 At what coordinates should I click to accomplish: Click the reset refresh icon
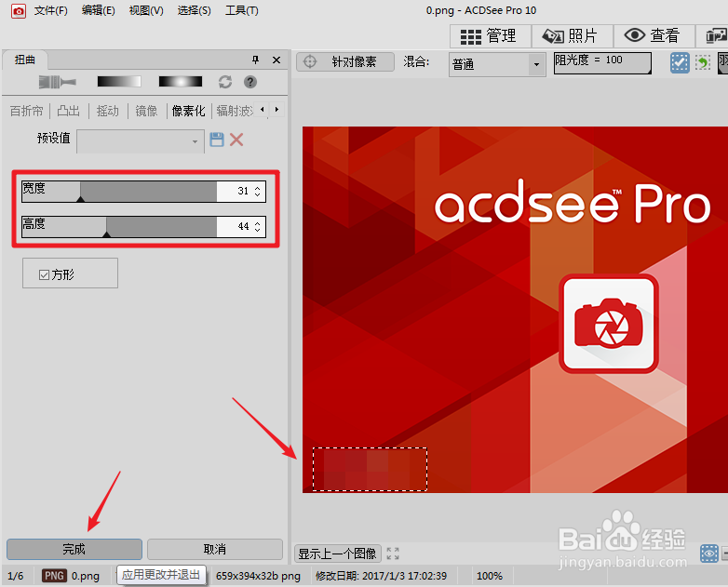click(x=225, y=82)
